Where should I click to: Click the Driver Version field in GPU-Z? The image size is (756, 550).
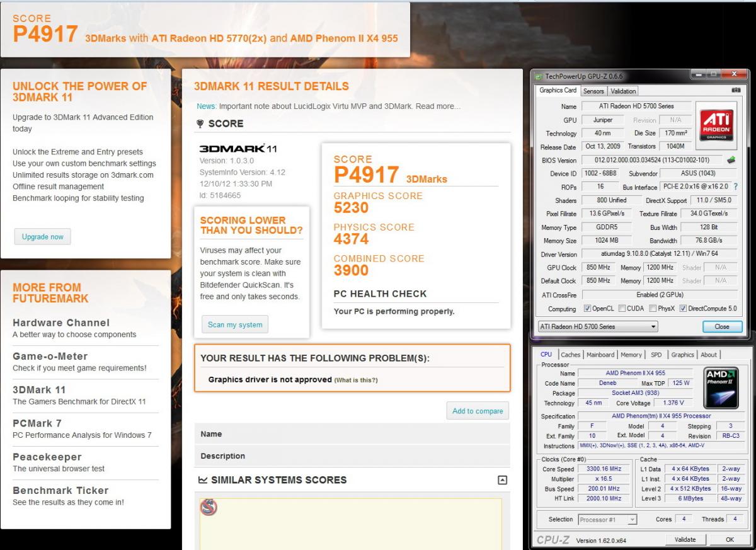pos(660,255)
